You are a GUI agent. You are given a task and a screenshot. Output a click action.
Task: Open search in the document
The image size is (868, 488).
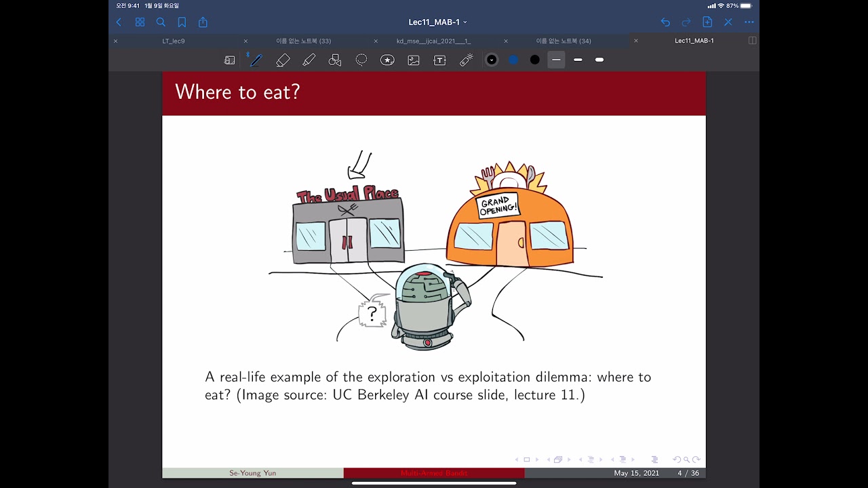pyautogui.click(x=161, y=22)
